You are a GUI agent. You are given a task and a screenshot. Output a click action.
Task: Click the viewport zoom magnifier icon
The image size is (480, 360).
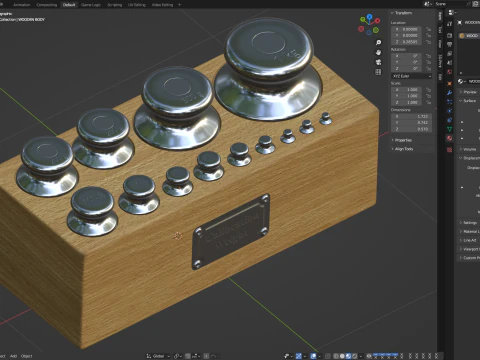(x=378, y=43)
